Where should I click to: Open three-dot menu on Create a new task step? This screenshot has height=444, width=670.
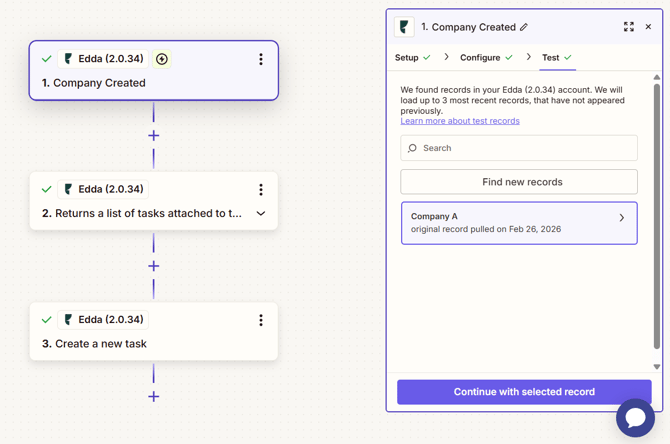[261, 320]
